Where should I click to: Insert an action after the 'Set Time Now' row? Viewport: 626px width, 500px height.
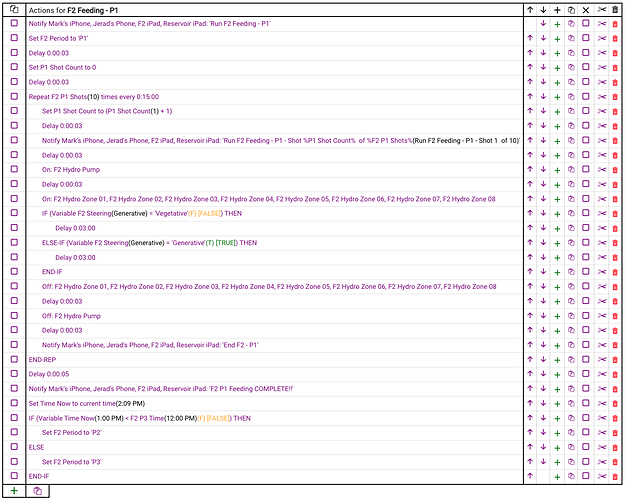coord(557,404)
